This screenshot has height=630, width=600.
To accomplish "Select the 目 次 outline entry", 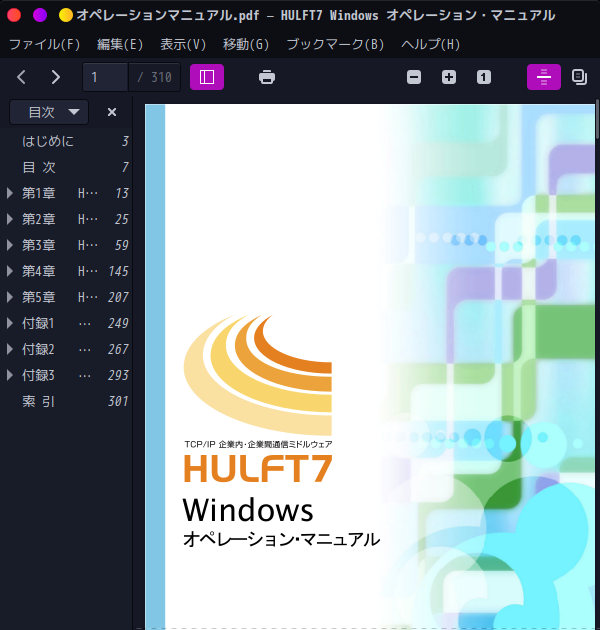I will [x=66, y=167].
